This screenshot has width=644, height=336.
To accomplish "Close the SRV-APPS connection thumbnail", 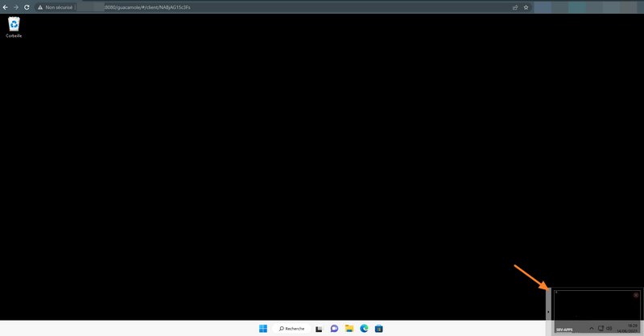I will [636, 295].
